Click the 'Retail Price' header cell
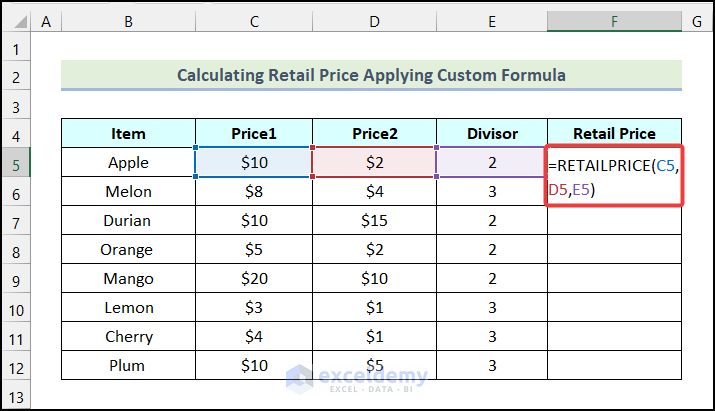This screenshot has width=715, height=411. [x=614, y=133]
